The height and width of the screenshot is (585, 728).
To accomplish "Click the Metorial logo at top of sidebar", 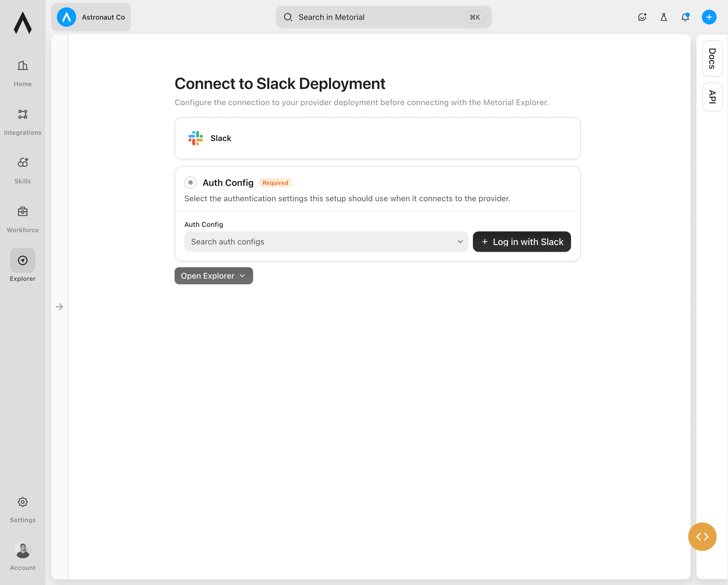I will (23, 23).
